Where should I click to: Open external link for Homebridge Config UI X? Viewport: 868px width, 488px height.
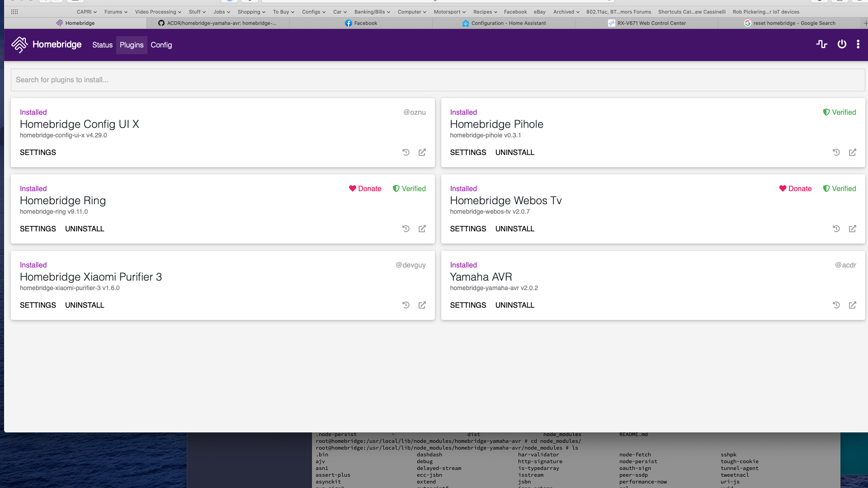tap(422, 152)
